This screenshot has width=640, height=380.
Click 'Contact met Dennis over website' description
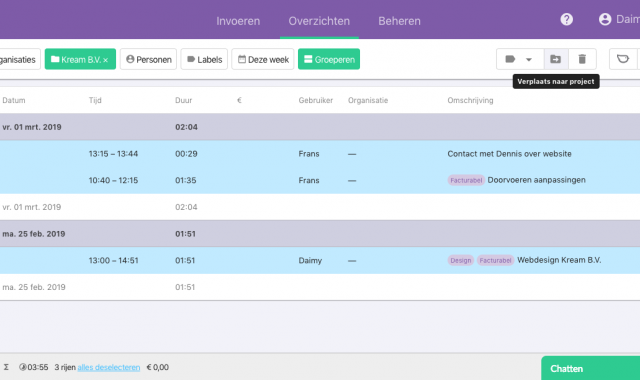tap(509, 154)
